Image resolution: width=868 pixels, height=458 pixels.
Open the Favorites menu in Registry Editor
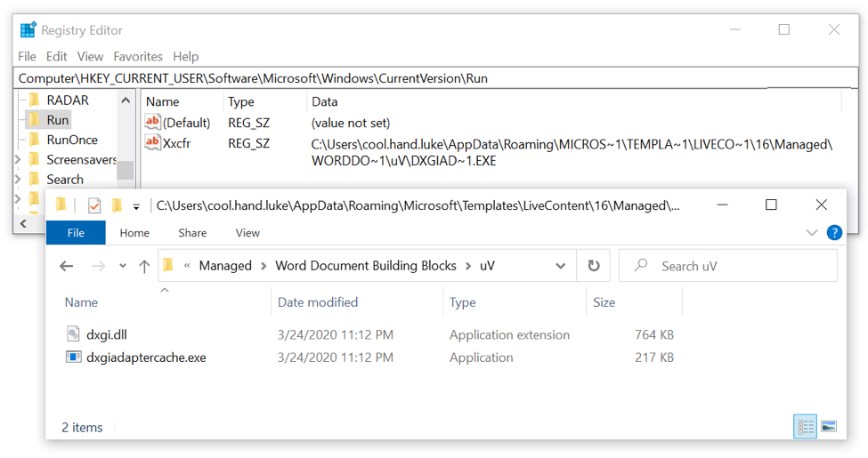(138, 56)
